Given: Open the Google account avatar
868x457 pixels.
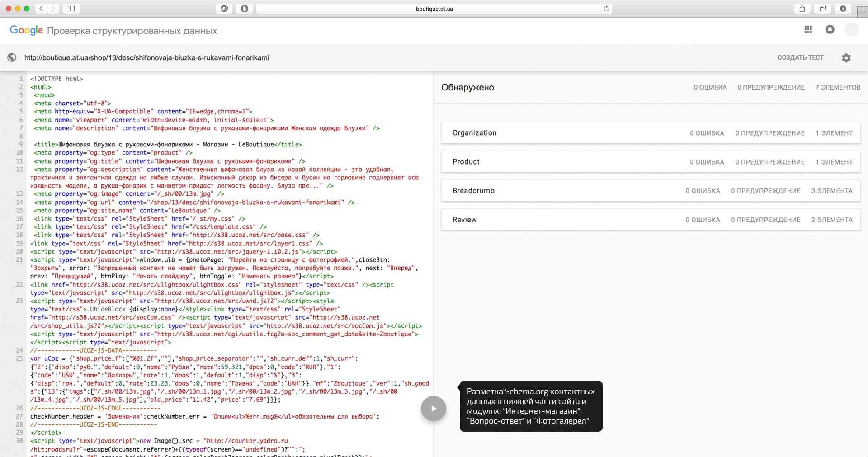Looking at the screenshot, I should (851, 30).
